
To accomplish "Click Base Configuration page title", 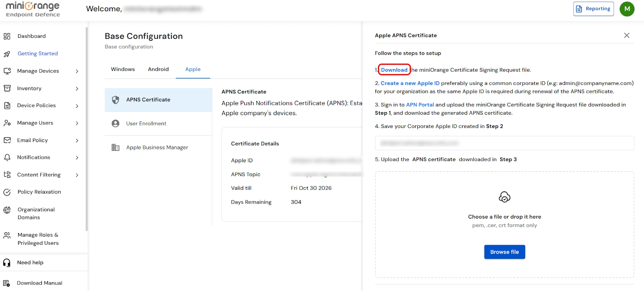I will pos(144,36).
